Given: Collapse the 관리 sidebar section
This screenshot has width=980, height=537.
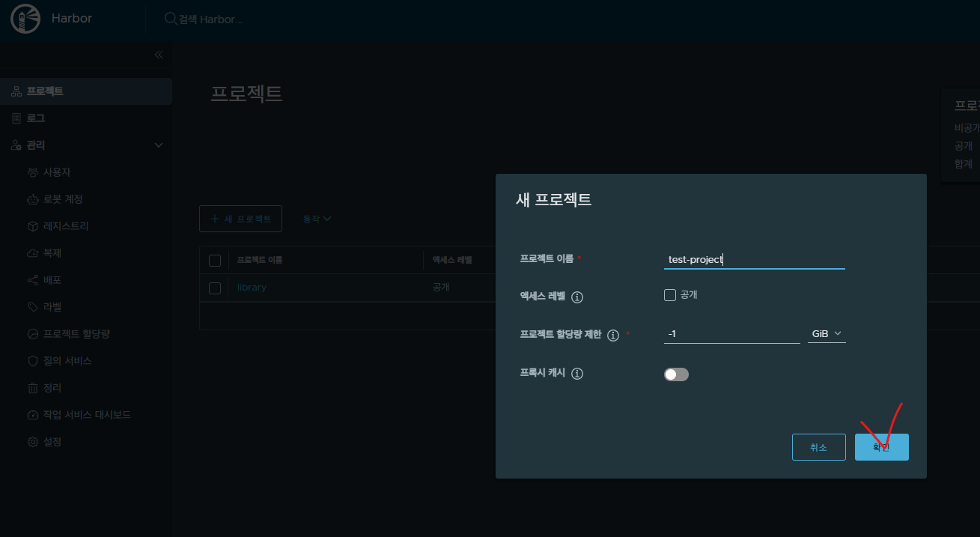Looking at the screenshot, I should point(159,145).
